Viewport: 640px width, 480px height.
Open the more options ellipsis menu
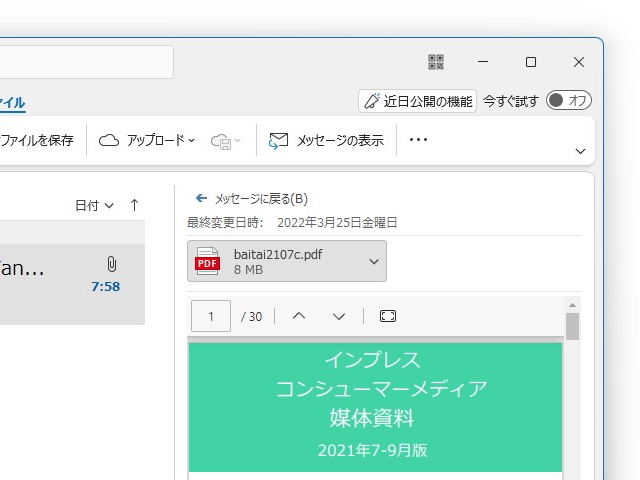tap(418, 140)
